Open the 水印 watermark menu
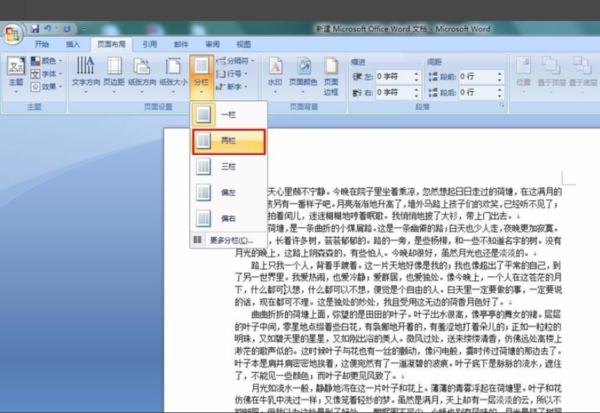Screen dimensions: 600x413 pyautogui.click(x=275, y=75)
